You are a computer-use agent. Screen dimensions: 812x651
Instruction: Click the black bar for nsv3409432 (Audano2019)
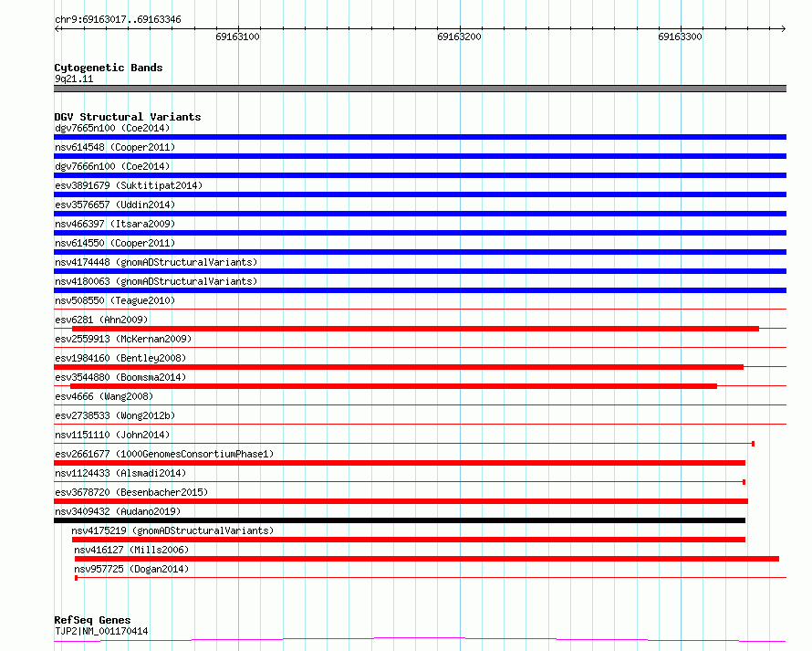click(x=400, y=520)
